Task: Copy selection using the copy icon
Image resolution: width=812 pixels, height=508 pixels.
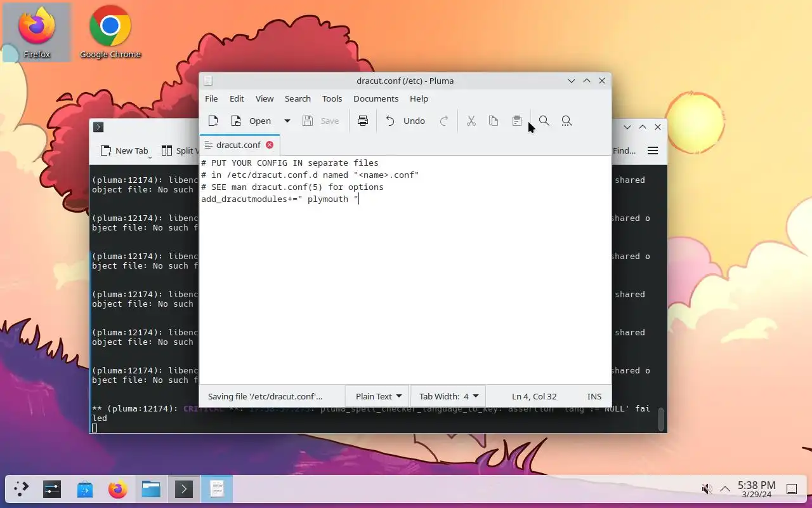Action: [494, 121]
